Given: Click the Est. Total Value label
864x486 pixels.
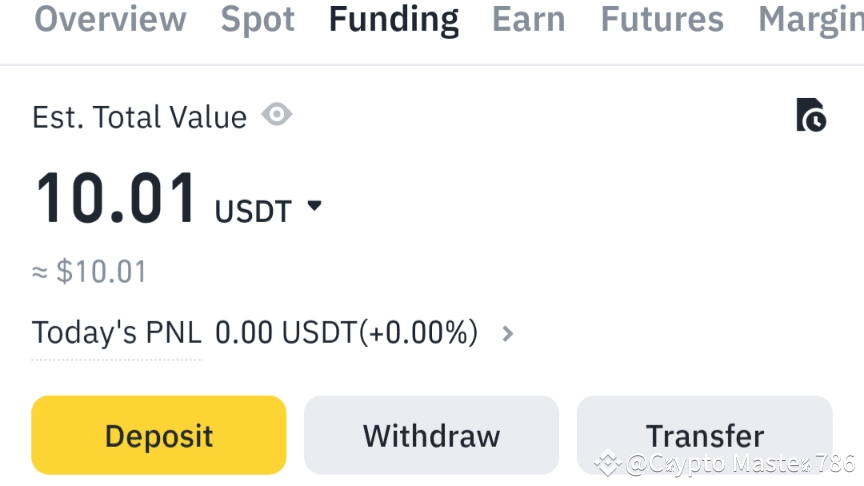Looking at the screenshot, I should (x=139, y=117).
